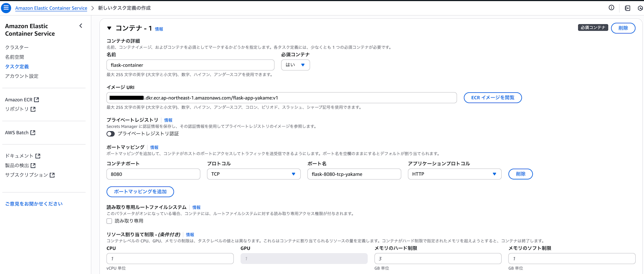The width and height of the screenshot is (644, 274).
Task: Open the hamburger navigation menu icon
Action: click(x=6, y=8)
